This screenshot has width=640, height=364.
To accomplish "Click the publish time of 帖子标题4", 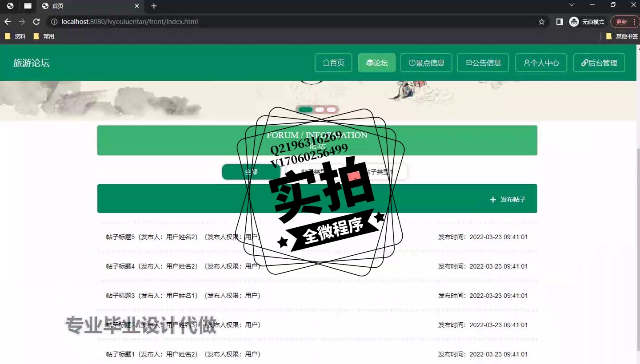I will 483,266.
